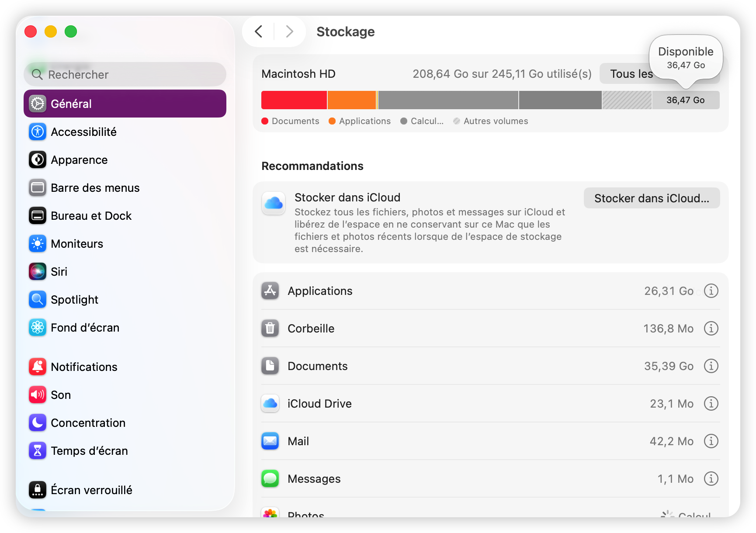Click the Calcul… legend label
The image size is (756, 533).
(x=427, y=121)
